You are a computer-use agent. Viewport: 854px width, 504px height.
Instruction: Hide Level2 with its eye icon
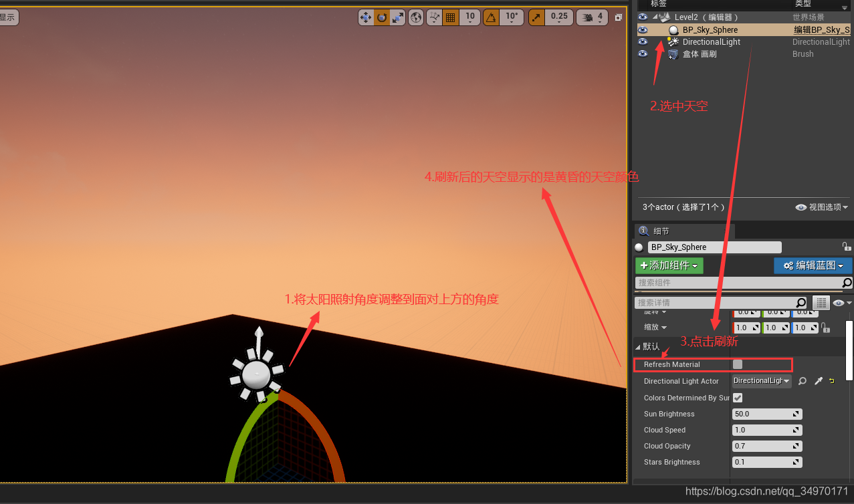pyautogui.click(x=643, y=17)
